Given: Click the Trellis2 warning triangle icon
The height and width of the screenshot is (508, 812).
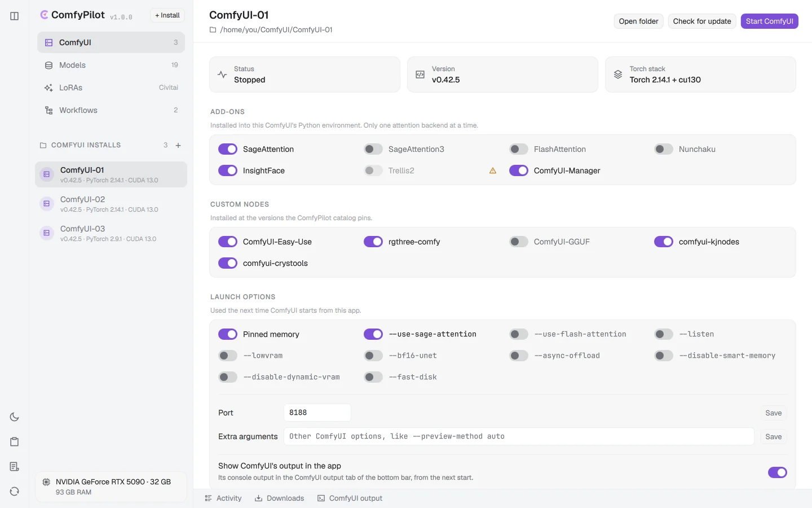Looking at the screenshot, I should click(493, 170).
